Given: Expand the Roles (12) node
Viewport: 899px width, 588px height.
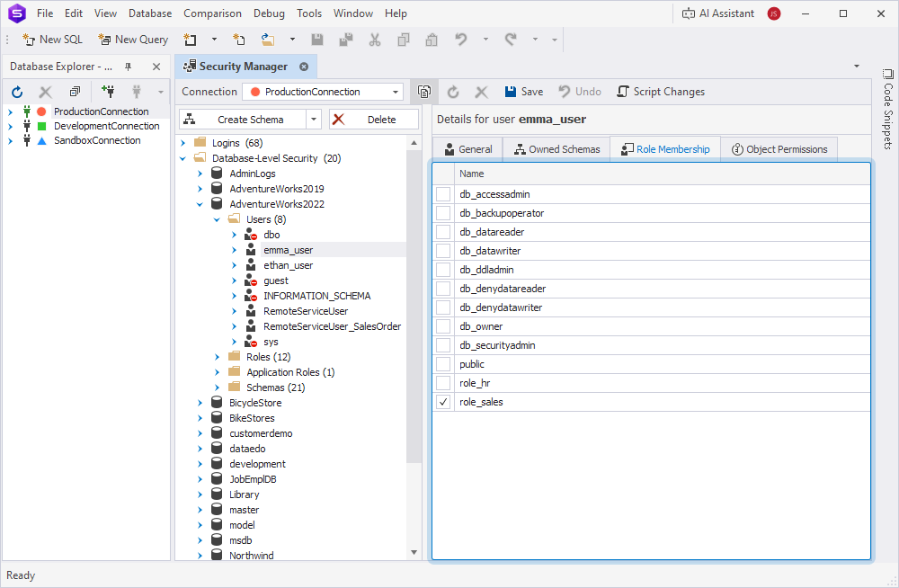Looking at the screenshot, I should click(216, 356).
